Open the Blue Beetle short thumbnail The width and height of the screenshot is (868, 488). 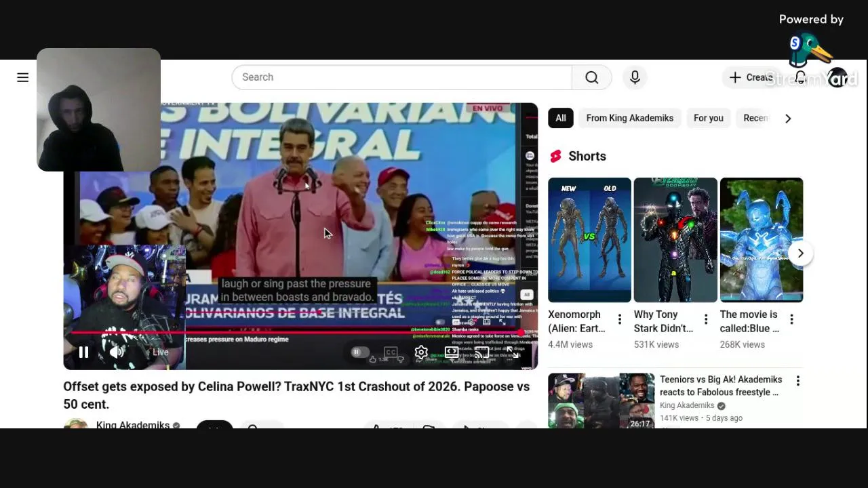[762, 240]
